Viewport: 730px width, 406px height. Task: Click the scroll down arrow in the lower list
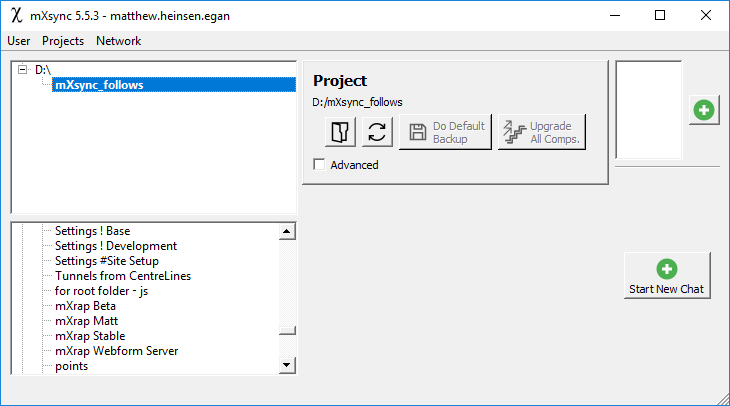pos(287,366)
